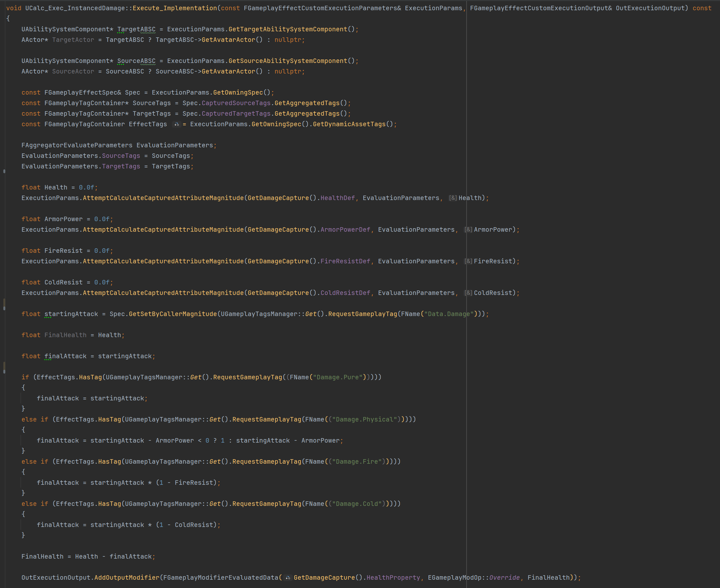
Task: Click the gutter change marker above startingAttack declaration
Action: [4, 304]
